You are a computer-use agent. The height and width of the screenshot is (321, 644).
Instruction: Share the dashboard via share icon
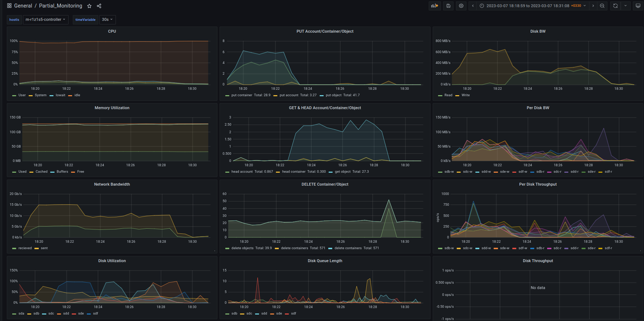coord(99,6)
